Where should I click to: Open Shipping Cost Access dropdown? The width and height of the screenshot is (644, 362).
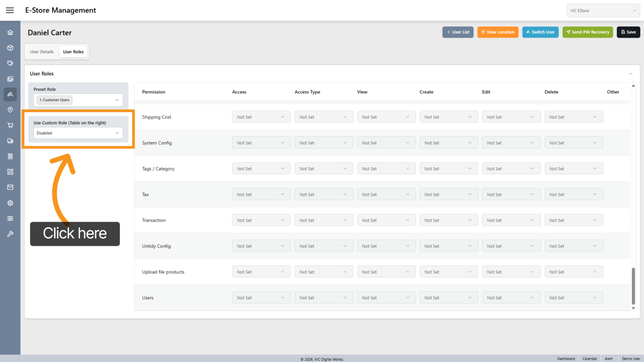click(261, 117)
